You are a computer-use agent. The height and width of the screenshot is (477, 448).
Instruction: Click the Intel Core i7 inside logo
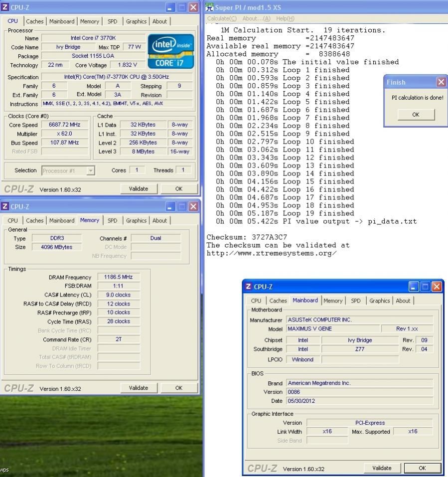point(171,51)
